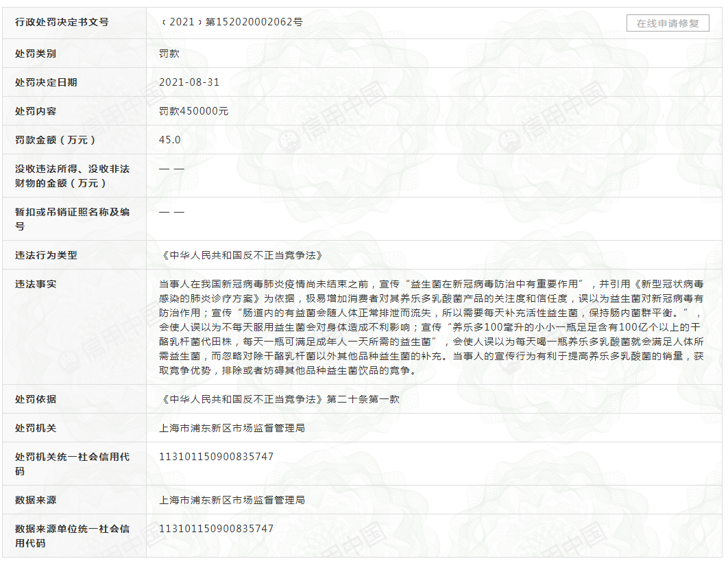Select the date 2021-08-31
This screenshot has width=728, height=561.
pos(189,82)
